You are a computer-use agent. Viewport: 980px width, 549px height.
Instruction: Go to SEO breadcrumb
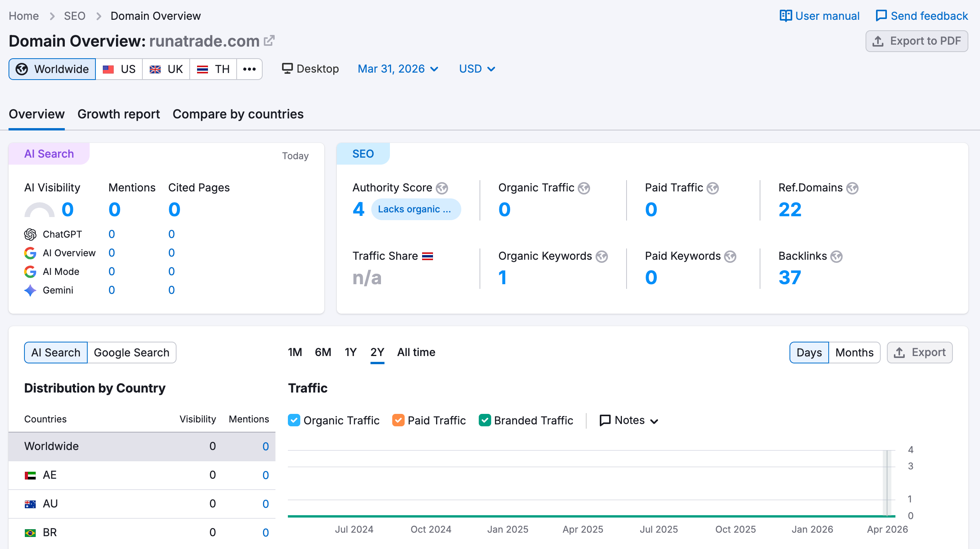74,16
